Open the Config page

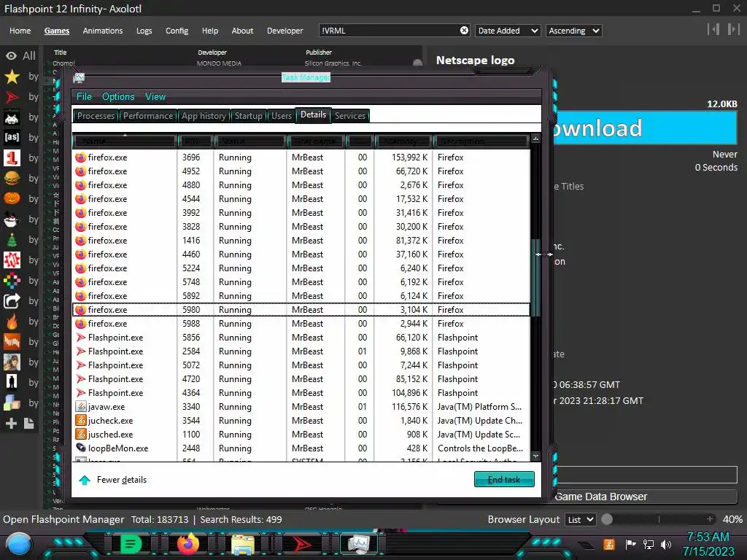click(177, 31)
